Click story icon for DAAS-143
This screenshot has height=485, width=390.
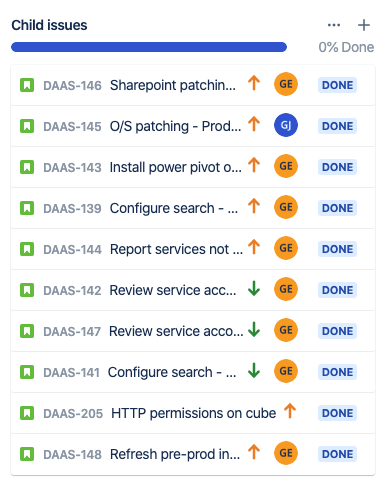coord(27,167)
